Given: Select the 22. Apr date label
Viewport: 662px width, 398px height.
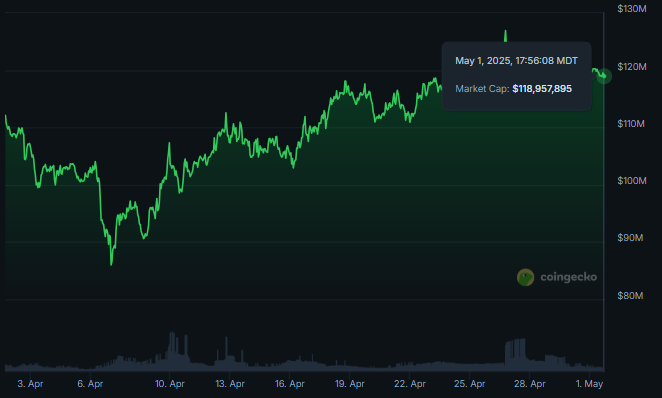Looking at the screenshot, I should (x=410, y=384).
